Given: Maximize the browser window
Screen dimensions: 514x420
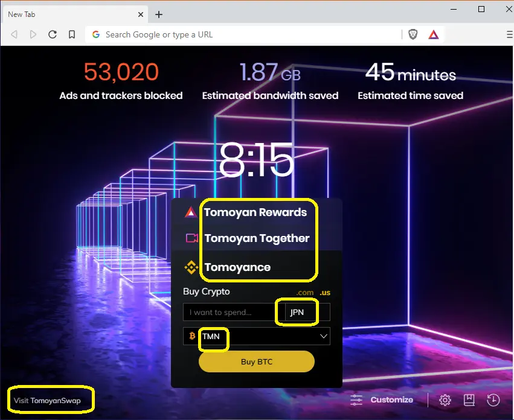Looking at the screenshot, I should tap(481, 9).
